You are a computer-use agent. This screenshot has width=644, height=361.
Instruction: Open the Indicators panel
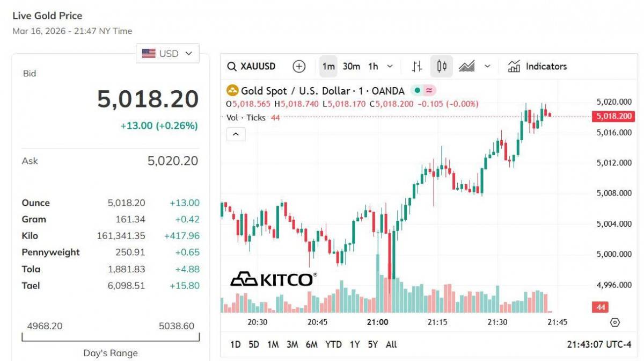click(538, 67)
